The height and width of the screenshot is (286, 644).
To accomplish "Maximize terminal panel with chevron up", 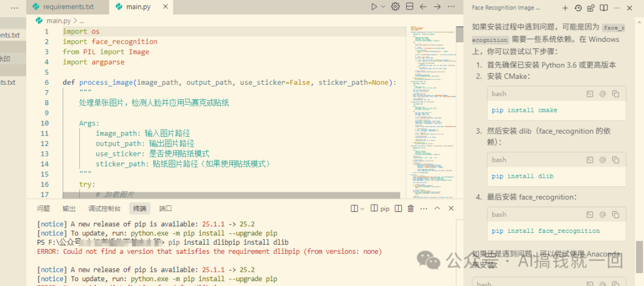I will click(x=438, y=208).
